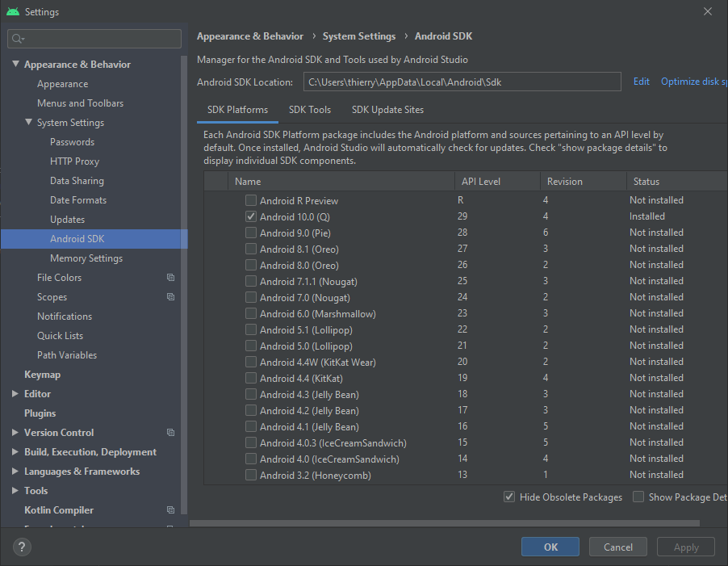Click the project-level icon next to File Colors
The image size is (728, 566).
tap(170, 278)
